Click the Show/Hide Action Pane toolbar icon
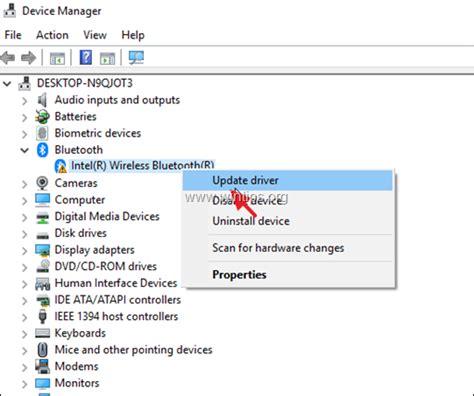 pos(107,58)
